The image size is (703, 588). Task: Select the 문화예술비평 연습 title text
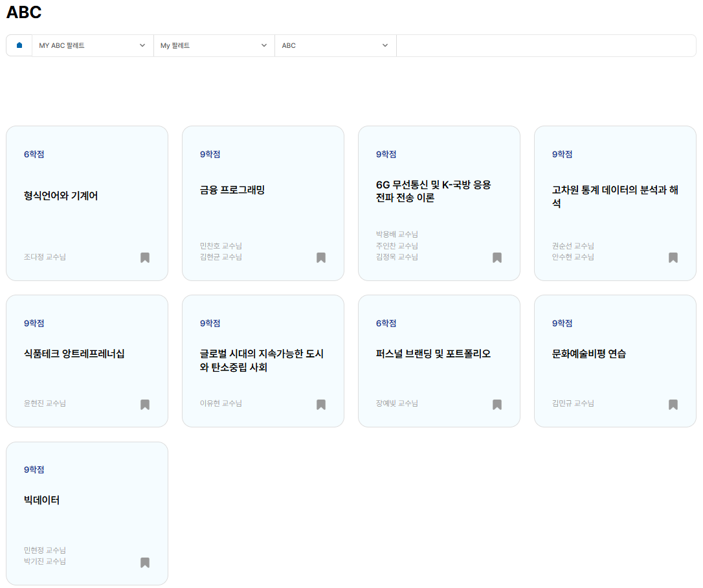(589, 354)
